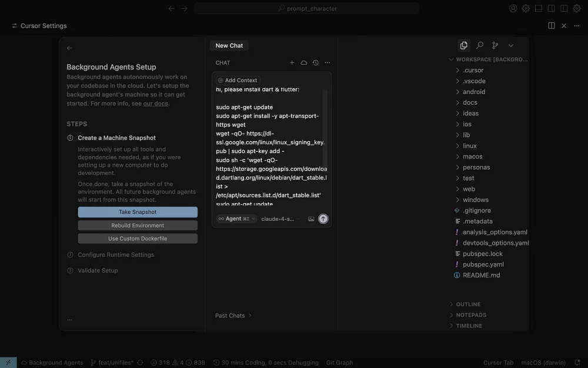The width and height of the screenshot is (588, 368).
Task: Click the feat/unifiles branch indicator
Action: click(x=115, y=363)
